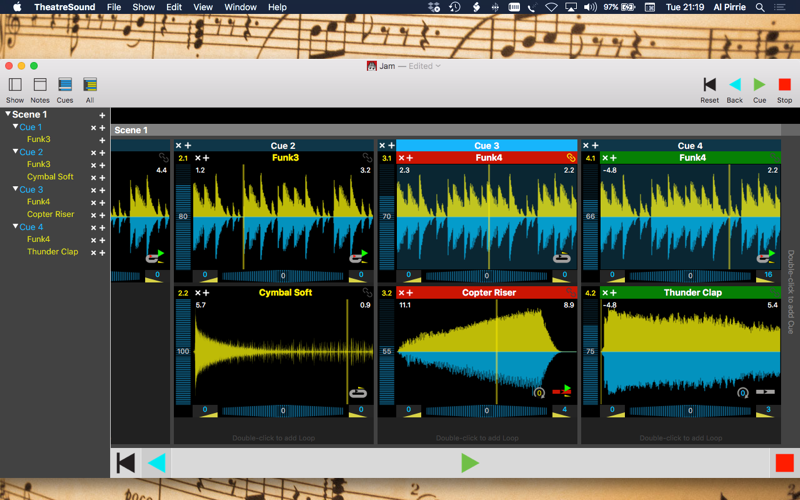Click the red Stop square in the top toolbar
This screenshot has height=500, width=800.
click(784, 84)
